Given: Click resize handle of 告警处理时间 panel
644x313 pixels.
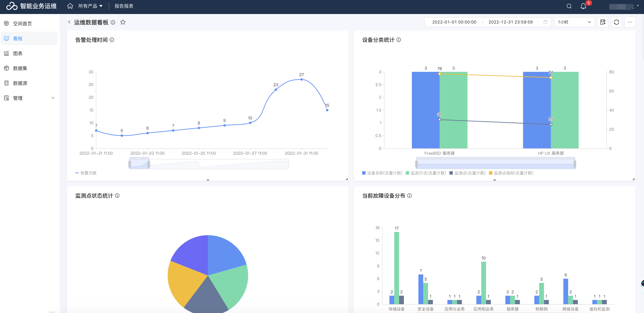Looking at the screenshot, I should (347, 179).
